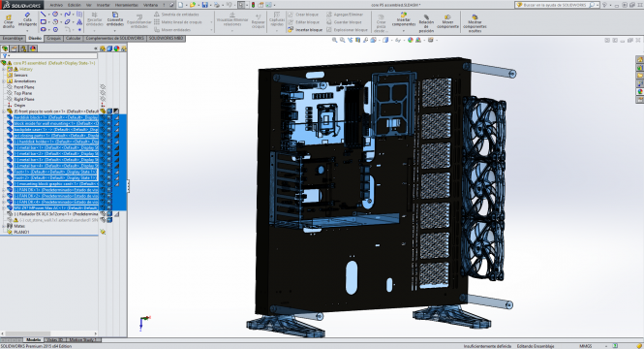
Task: Click the edit appearance color sphere icon
Action: pos(410,41)
